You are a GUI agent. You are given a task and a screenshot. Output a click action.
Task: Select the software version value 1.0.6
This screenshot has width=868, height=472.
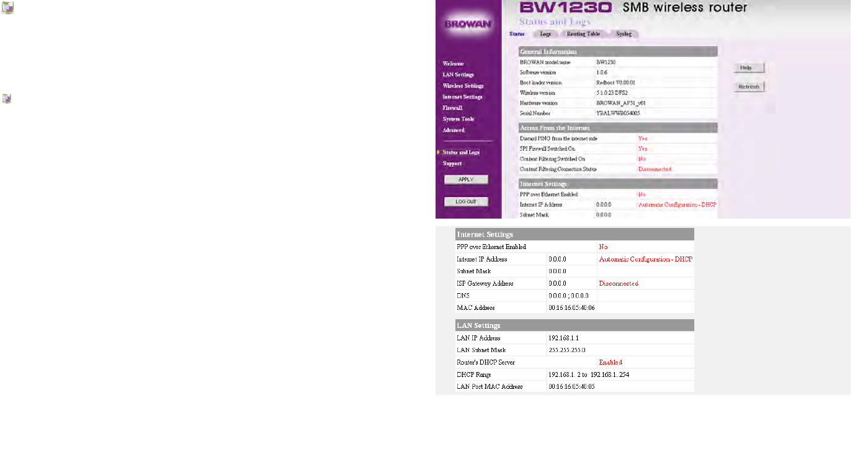tap(602, 73)
